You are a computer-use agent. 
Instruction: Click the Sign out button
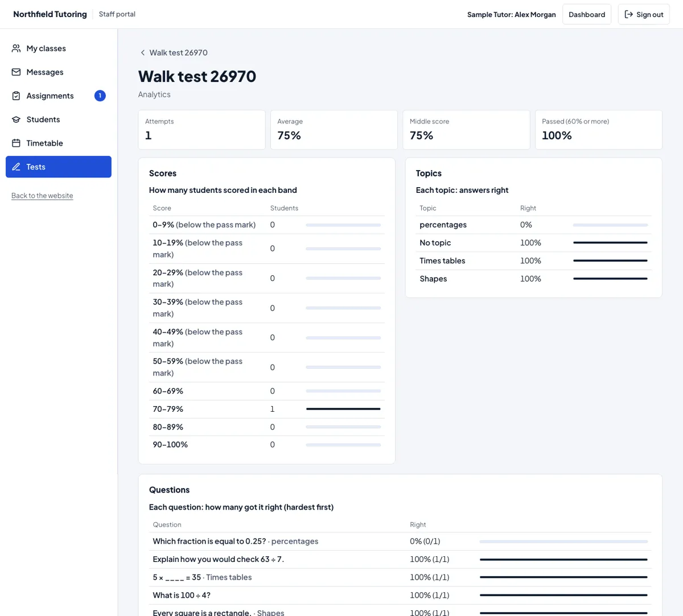[644, 14]
